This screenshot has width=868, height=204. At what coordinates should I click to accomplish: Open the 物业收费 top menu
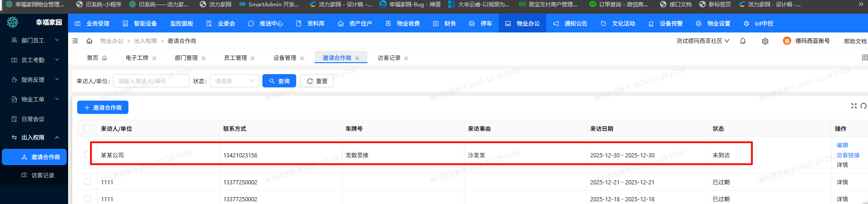403,23
